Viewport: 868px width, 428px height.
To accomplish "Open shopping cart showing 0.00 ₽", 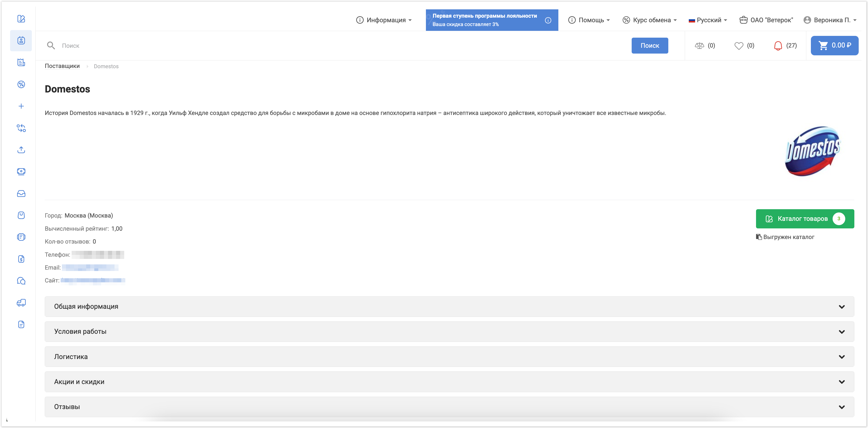I will click(834, 45).
